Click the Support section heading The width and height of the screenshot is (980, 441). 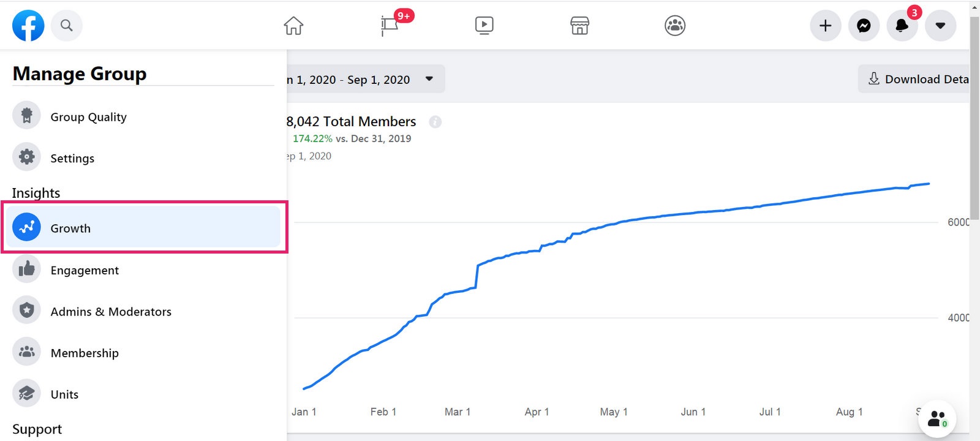(x=37, y=429)
